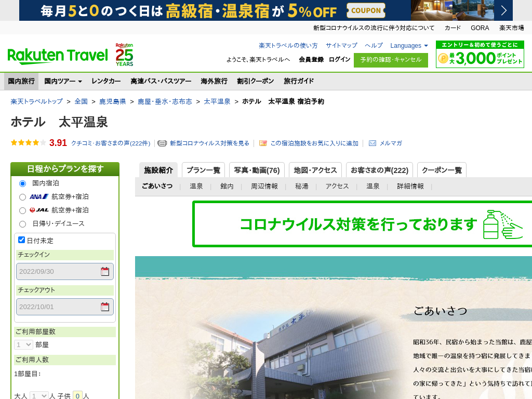
Task: Select the 日帰り・デイユース radio button
Action: (x=23, y=224)
